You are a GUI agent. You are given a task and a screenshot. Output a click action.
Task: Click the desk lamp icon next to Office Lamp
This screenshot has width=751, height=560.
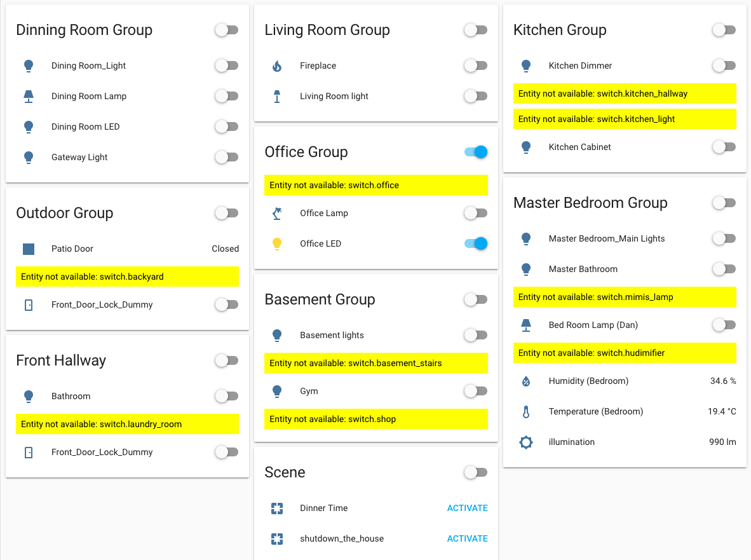coord(277,213)
